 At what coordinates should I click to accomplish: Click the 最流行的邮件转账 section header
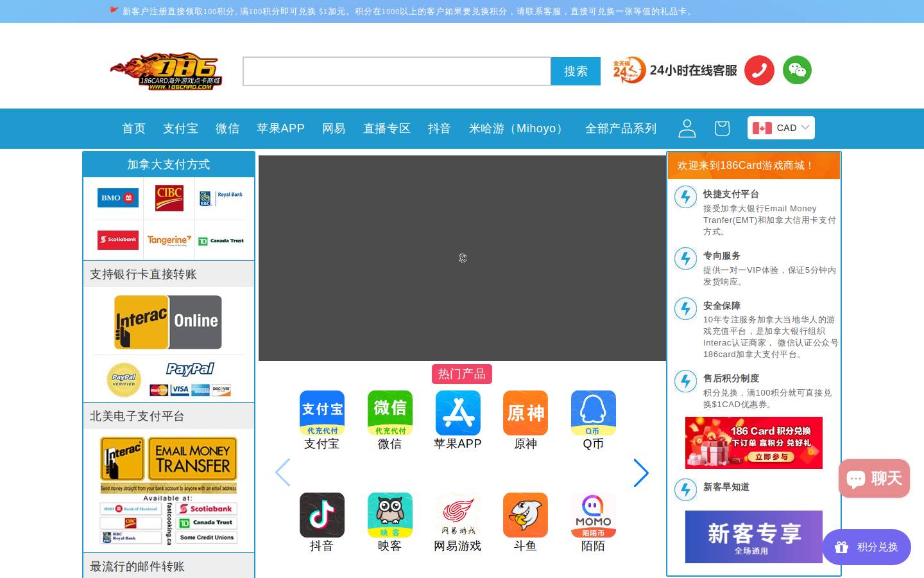pyautogui.click(x=169, y=566)
